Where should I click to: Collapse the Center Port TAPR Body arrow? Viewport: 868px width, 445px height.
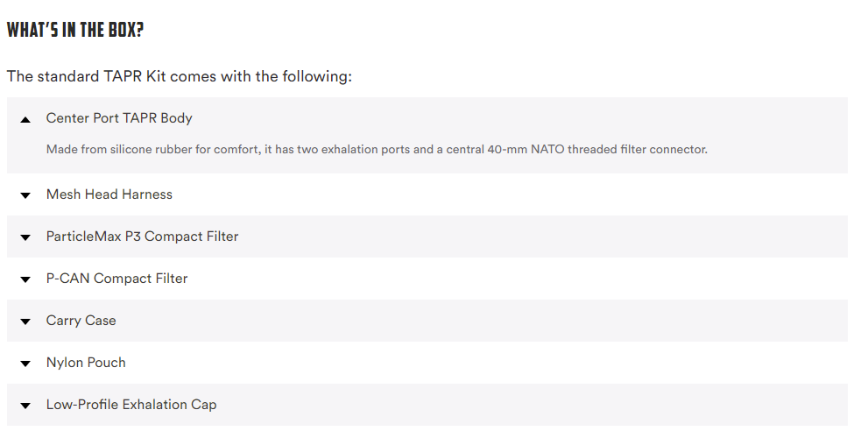pos(25,119)
